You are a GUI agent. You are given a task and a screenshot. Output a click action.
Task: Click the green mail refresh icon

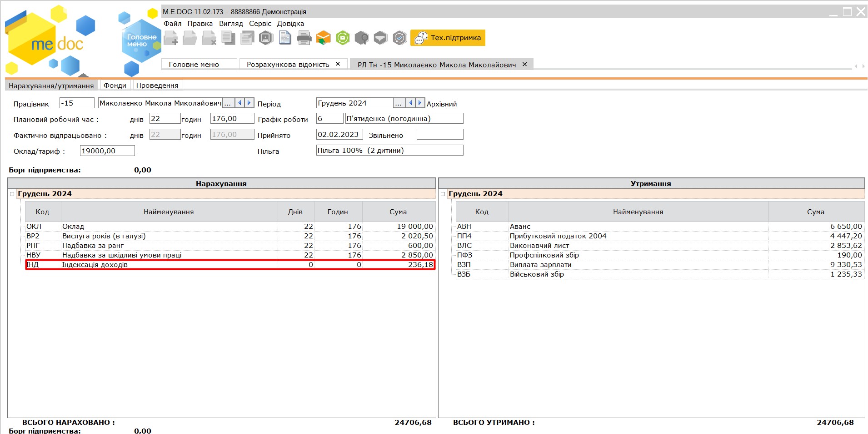tap(343, 38)
